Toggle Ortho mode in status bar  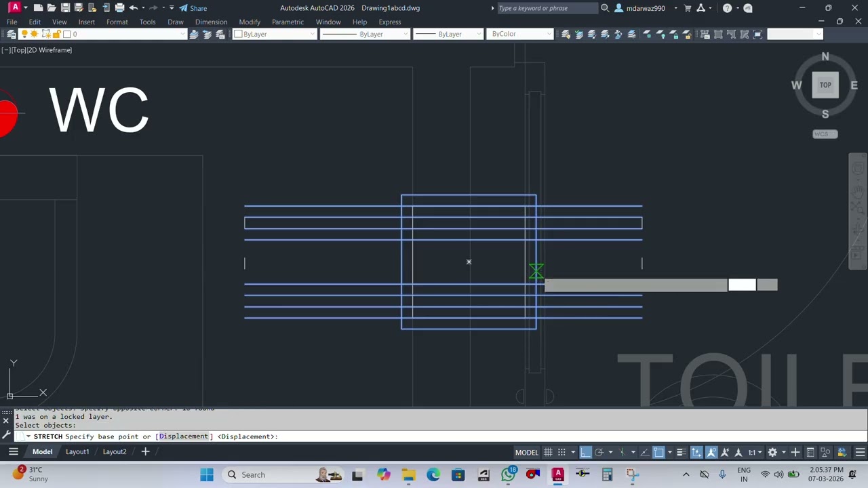(586, 452)
